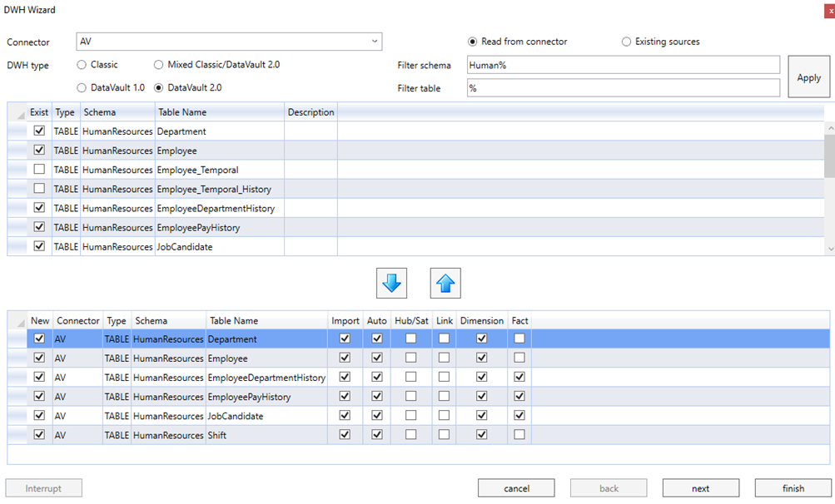Screen dimensions: 835x504
Task: Toggle Fact checkbox for Department row
Action: [519, 338]
